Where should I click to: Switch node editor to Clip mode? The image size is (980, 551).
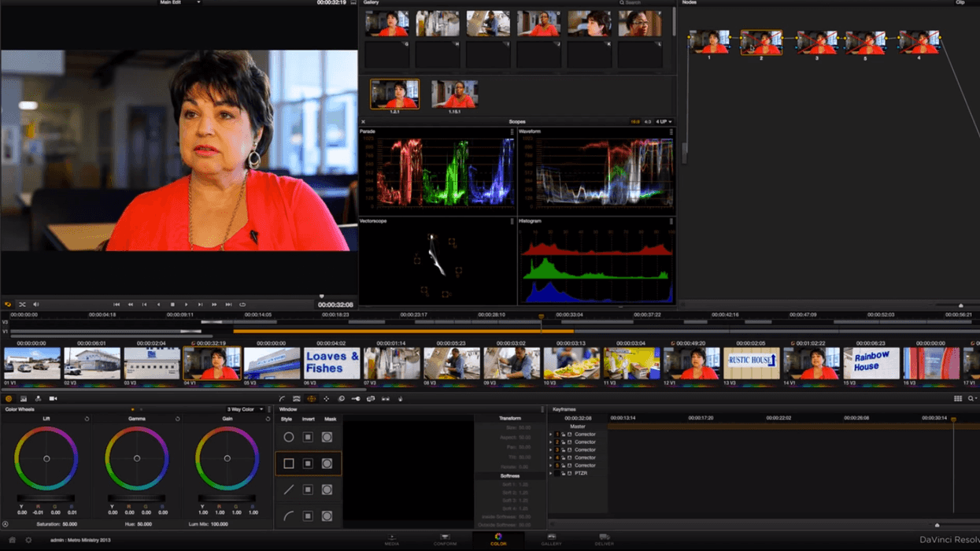pos(960,2)
